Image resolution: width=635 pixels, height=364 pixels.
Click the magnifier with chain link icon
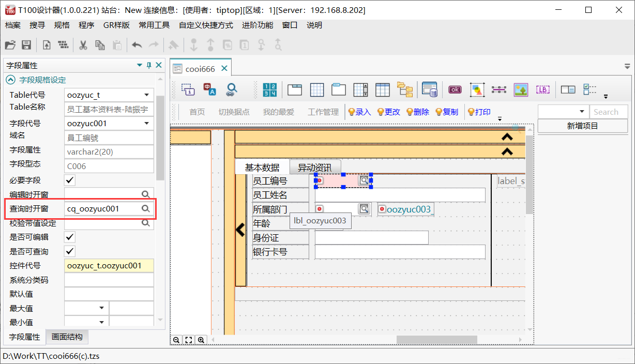point(232,89)
